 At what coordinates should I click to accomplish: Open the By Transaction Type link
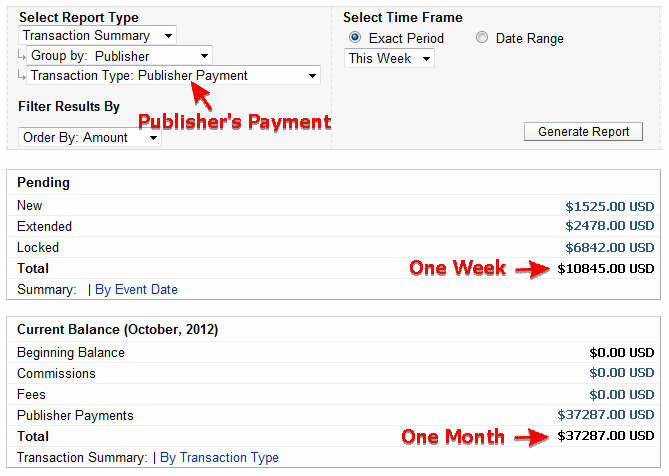219,458
